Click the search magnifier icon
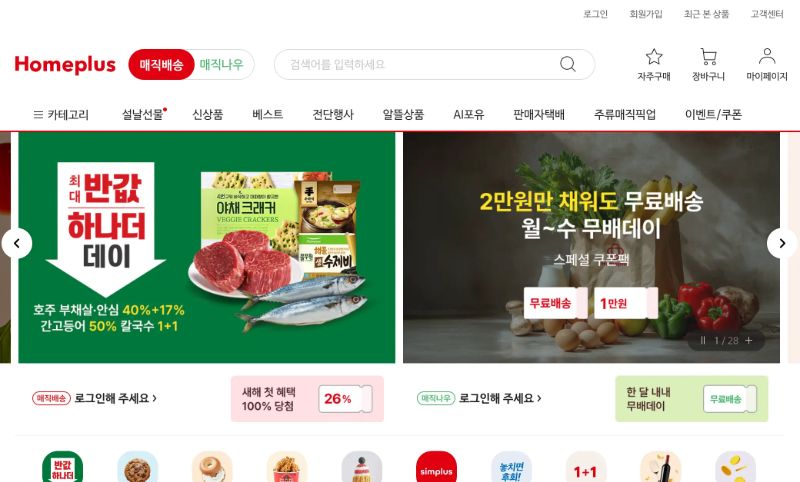800x482 pixels. tap(568, 64)
